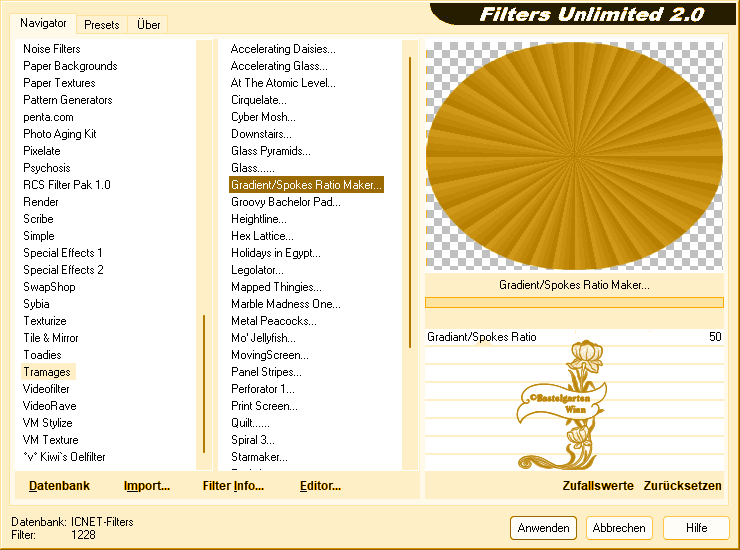Select the Scribe category
Image resolution: width=740 pixels, height=550 pixels.
pos(39,219)
